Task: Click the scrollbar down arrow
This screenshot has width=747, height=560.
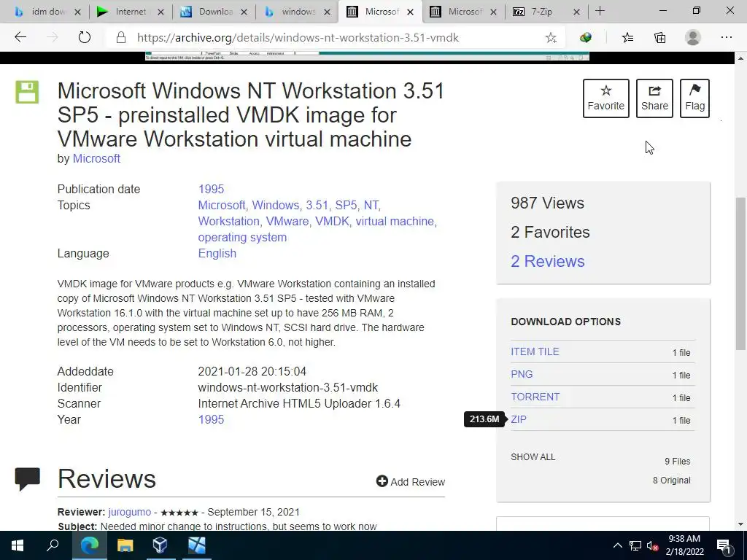Action: point(741,525)
